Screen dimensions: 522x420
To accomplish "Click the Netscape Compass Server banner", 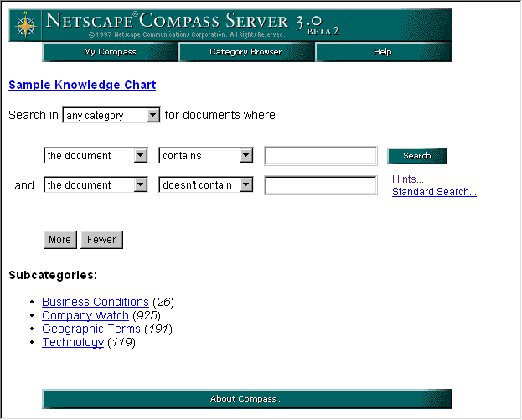I will [x=230, y=25].
